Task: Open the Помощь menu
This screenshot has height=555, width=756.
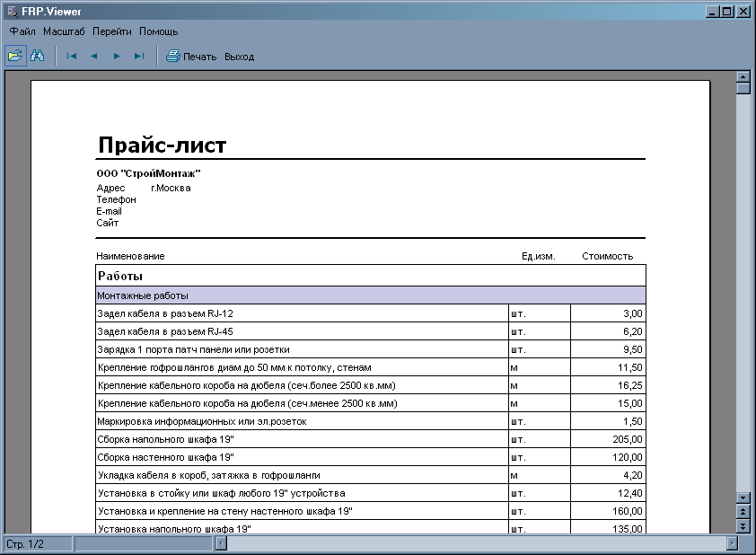Action: 159,31
